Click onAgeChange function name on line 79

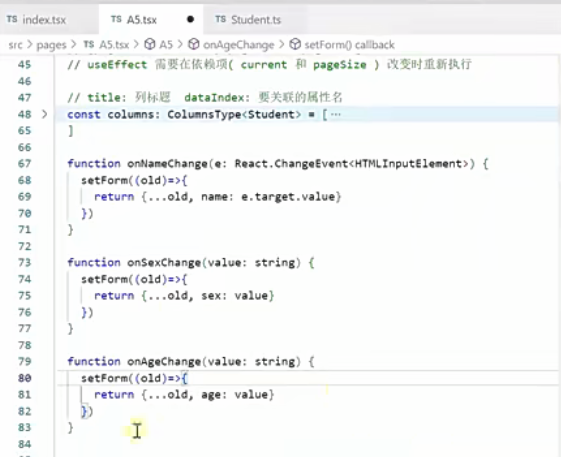(164, 361)
